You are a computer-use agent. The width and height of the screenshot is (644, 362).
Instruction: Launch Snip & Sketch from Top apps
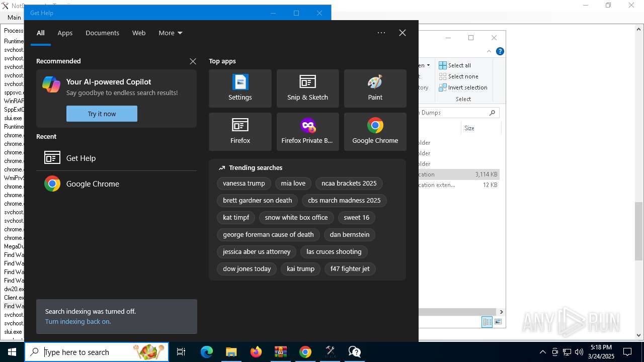point(307,88)
